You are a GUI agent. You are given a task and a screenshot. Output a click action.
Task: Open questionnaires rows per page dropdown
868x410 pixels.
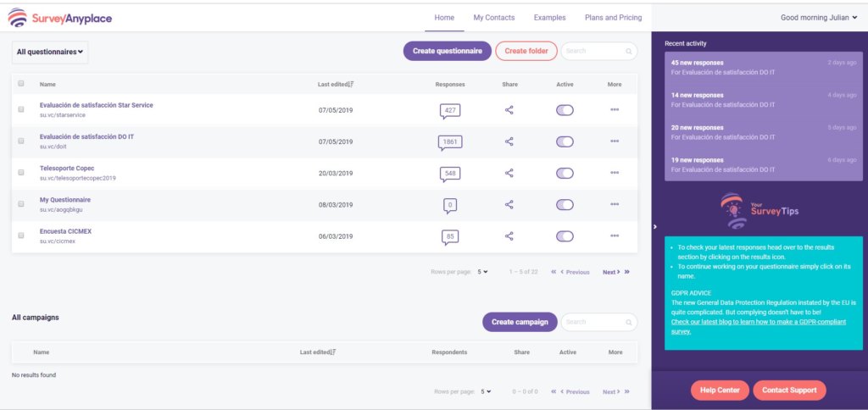pyautogui.click(x=483, y=272)
